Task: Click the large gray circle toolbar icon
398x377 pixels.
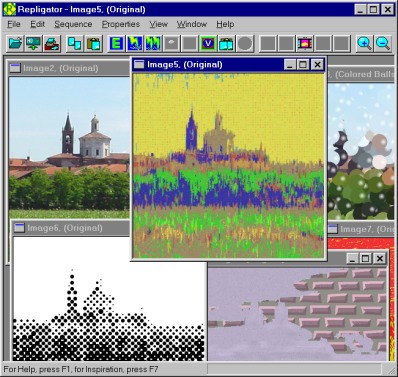Action: coord(245,44)
